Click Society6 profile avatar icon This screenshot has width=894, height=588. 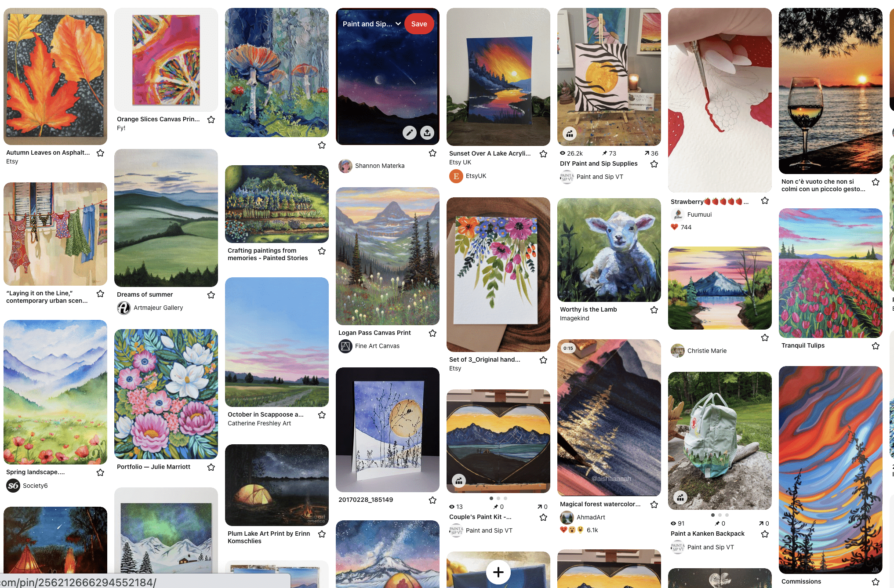(13, 486)
